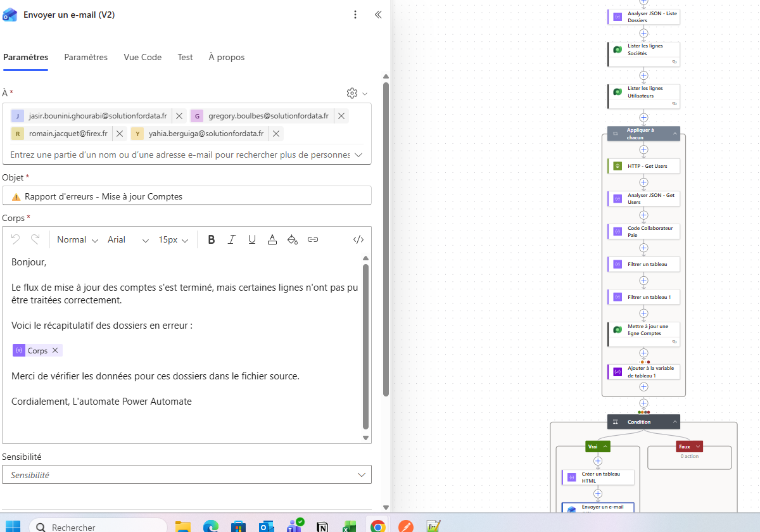The height and width of the screenshot is (532, 760).
Task: Remove the Corps dynamic content token
Action: coord(55,350)
